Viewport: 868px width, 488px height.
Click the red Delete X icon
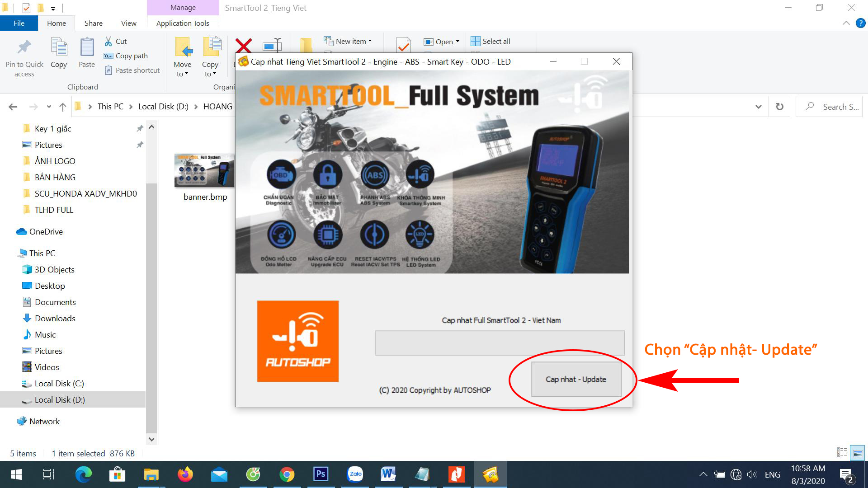pos(243,46)
